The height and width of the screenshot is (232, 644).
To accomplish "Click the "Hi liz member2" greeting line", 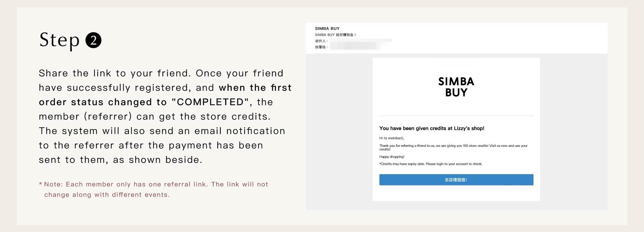I will pos(391,138).
